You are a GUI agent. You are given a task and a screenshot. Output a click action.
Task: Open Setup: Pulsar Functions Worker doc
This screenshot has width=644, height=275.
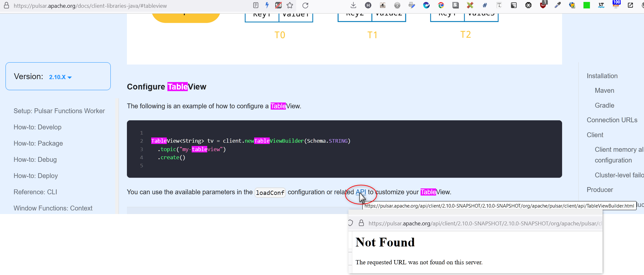point(59,111)
